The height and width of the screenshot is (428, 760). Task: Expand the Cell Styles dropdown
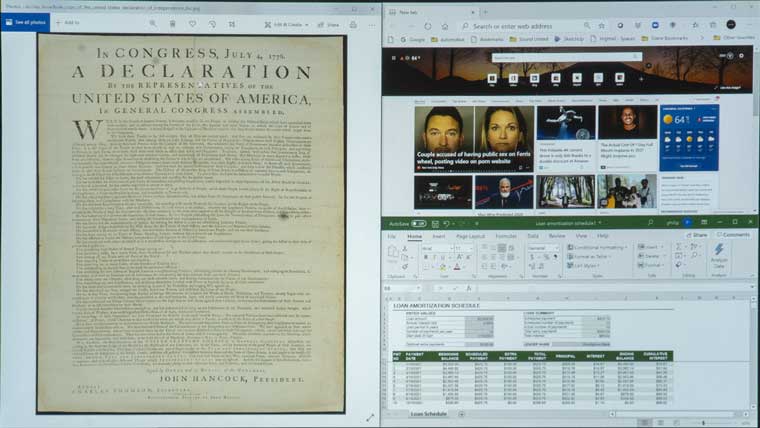click(x=584, y=266)
